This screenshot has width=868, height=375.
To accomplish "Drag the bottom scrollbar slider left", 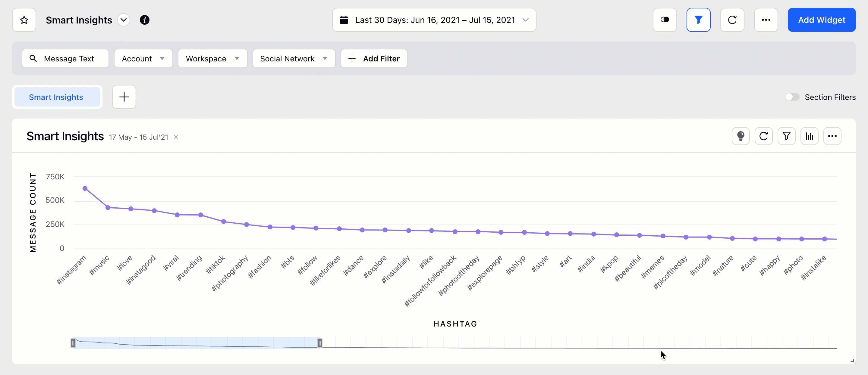I will (x=73, y=343).
